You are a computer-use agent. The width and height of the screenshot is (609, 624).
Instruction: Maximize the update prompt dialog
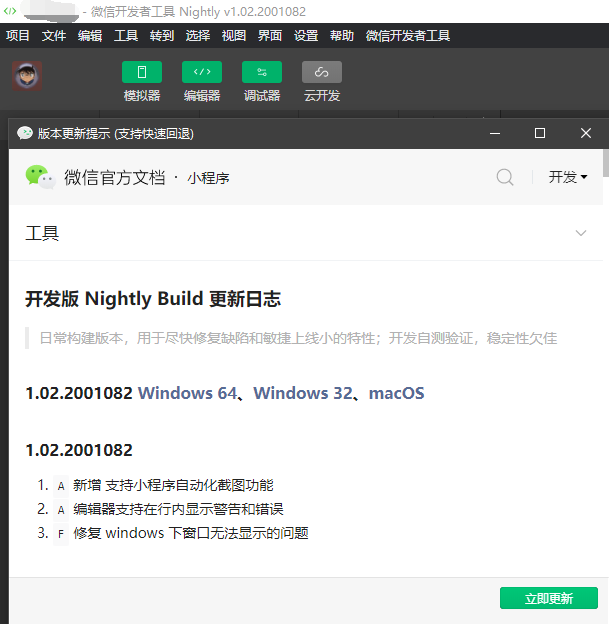[540, 133]
